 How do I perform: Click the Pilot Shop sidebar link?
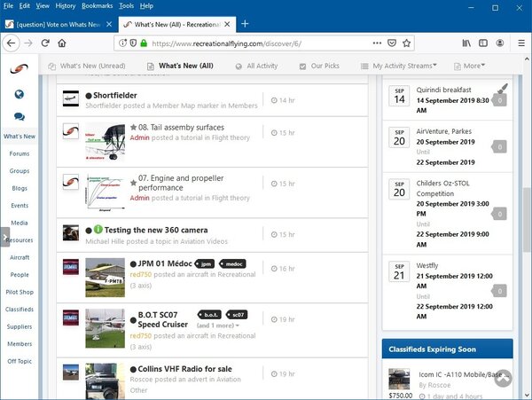click(19, 291)
